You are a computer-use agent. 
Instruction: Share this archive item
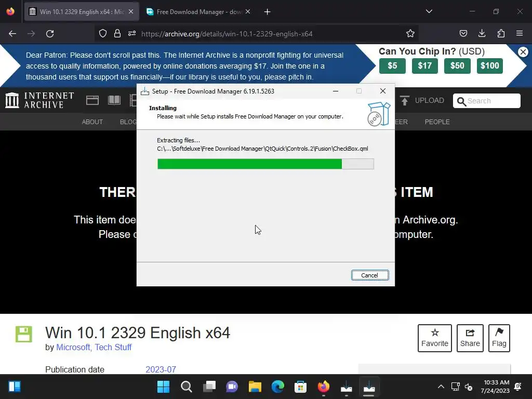470,338
